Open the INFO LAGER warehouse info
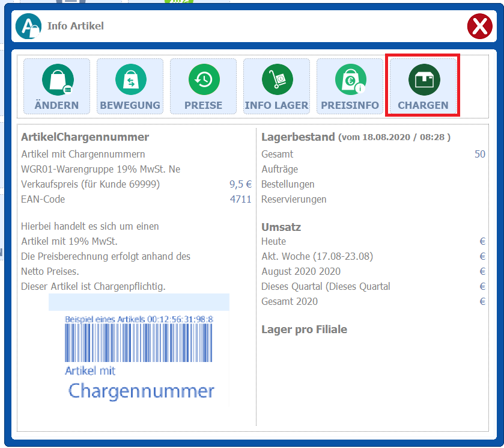Screen dimensions: 504x448 pyautogui.click(x=276, y=86)
